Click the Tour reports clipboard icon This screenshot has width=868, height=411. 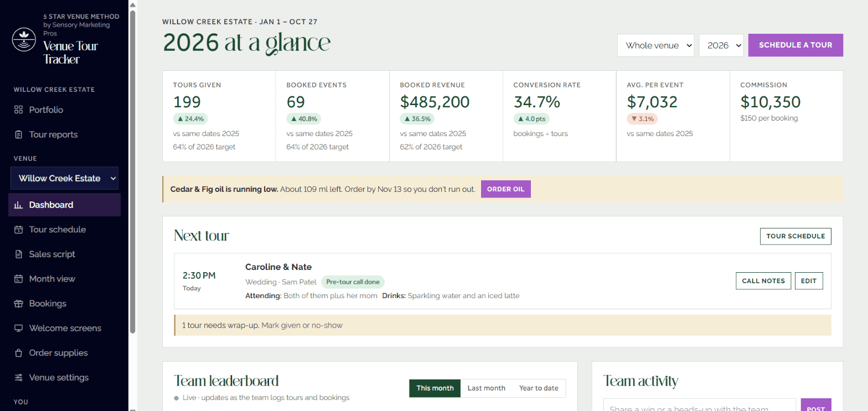(x=18, y=134)
